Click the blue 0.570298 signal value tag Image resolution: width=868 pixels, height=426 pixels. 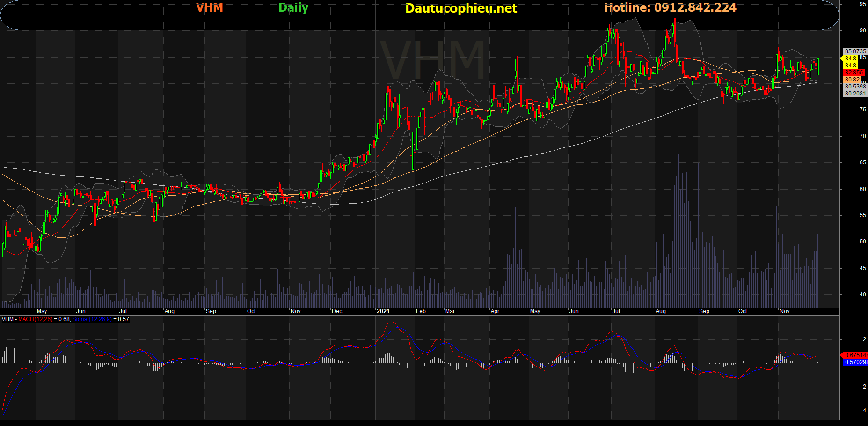click(x=855, y=362)
